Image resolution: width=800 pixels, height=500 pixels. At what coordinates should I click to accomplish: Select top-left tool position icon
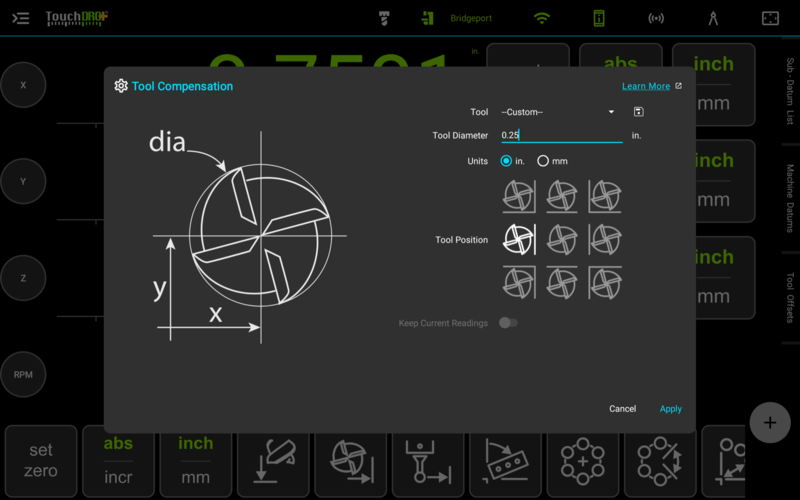click(x=519, y=196)
